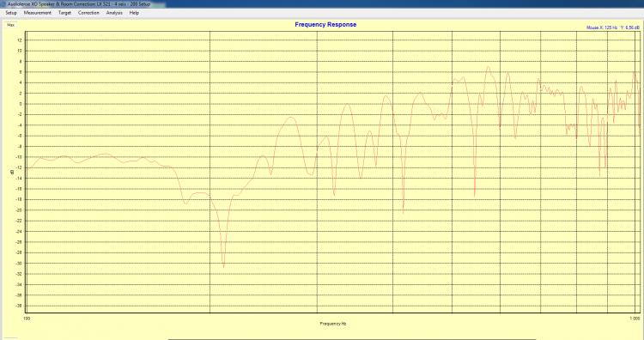Screen dimensions: 644x340
Task: Click the vertical dB axis label
Action: (x=12, y=173)
